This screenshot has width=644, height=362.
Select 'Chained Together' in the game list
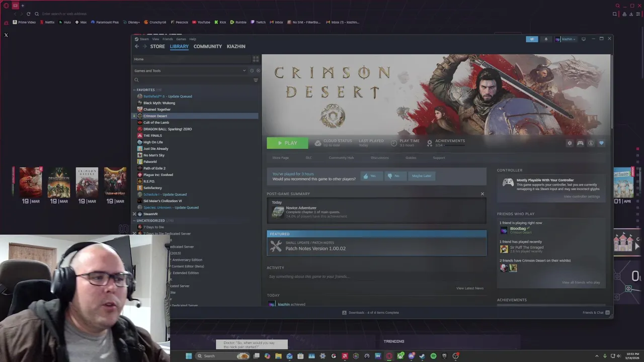click(156, 110)
